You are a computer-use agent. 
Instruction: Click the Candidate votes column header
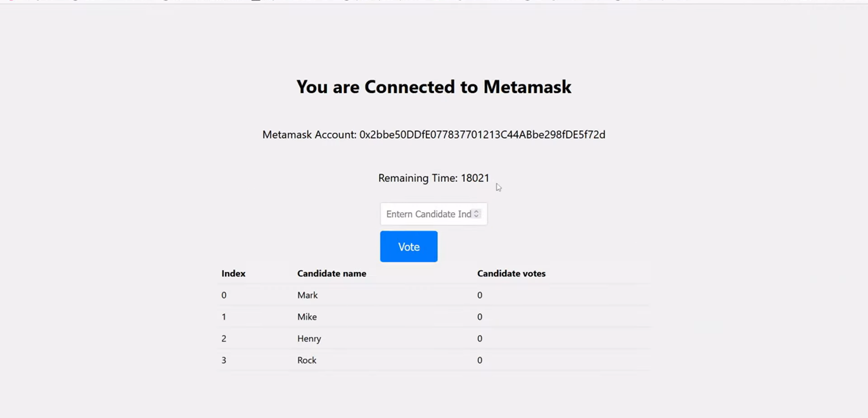pyautogui.click(x=511, y=273)
